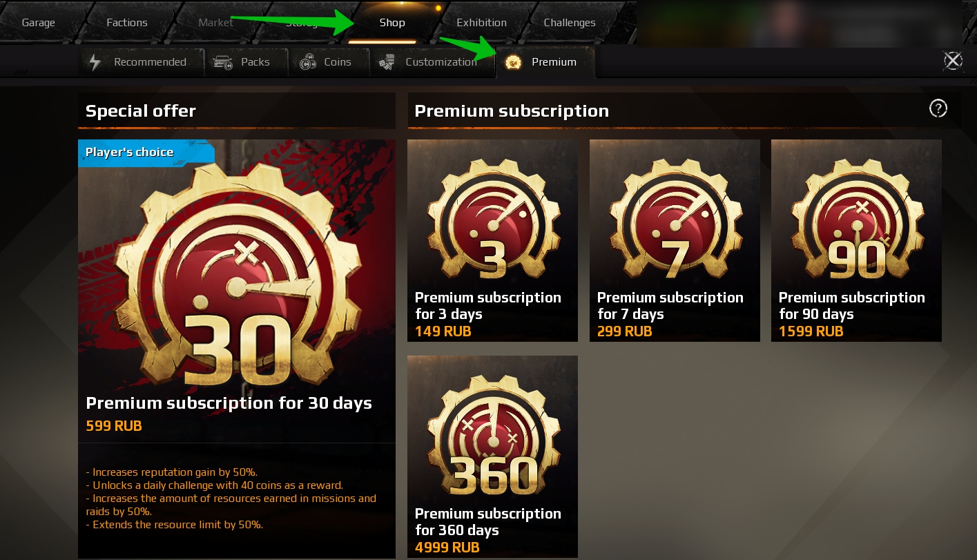
Task: Switch to the Factions tab
Action: (x=127, y=23)
